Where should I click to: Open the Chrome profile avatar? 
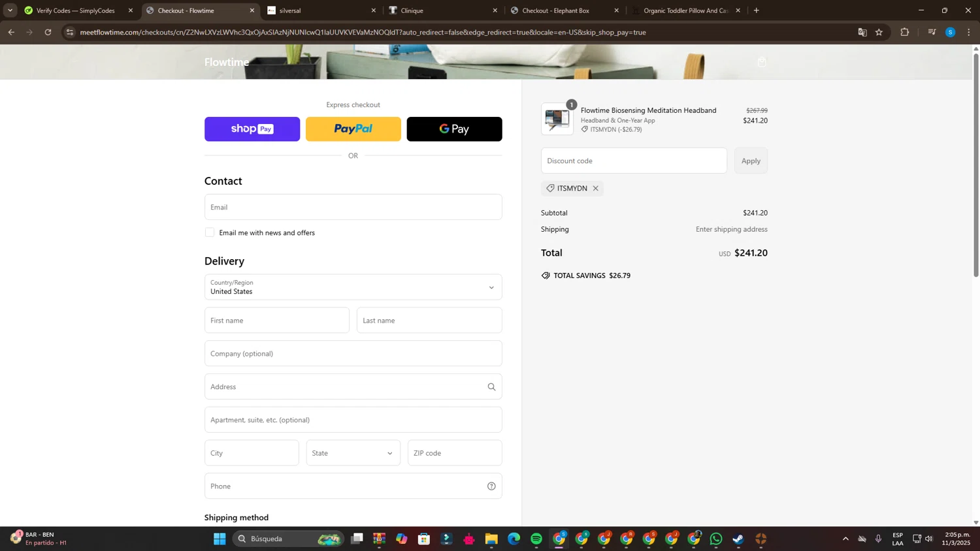pyautogui.click(x=950, y=32)
